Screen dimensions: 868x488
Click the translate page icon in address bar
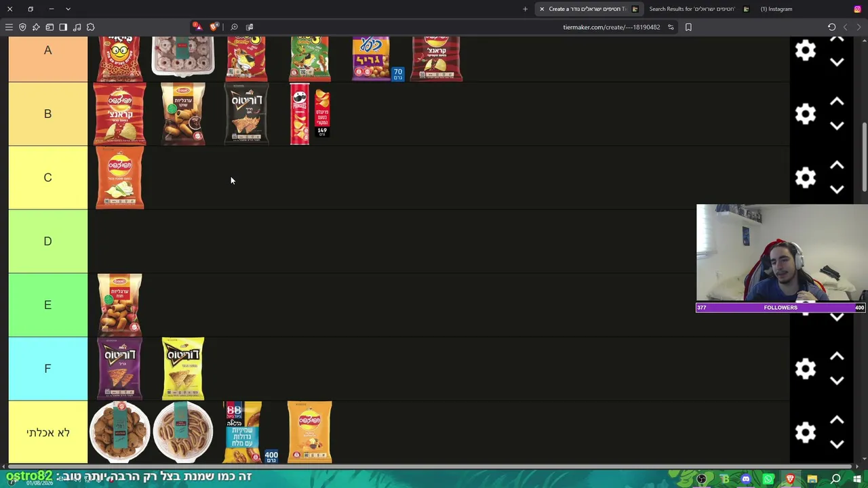[x=250, y=27]
